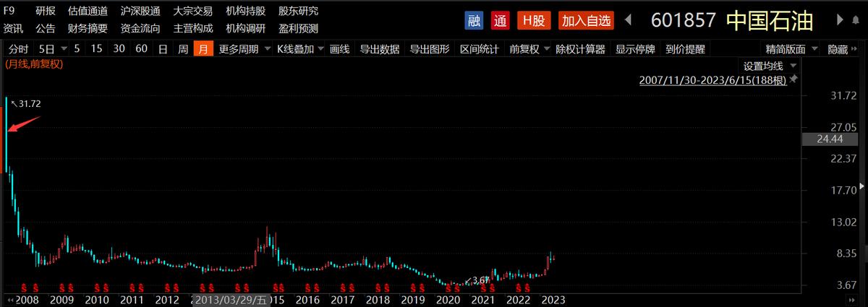
Task: Expand the 5日 period dropdown arrow
Action: [64, 50]
